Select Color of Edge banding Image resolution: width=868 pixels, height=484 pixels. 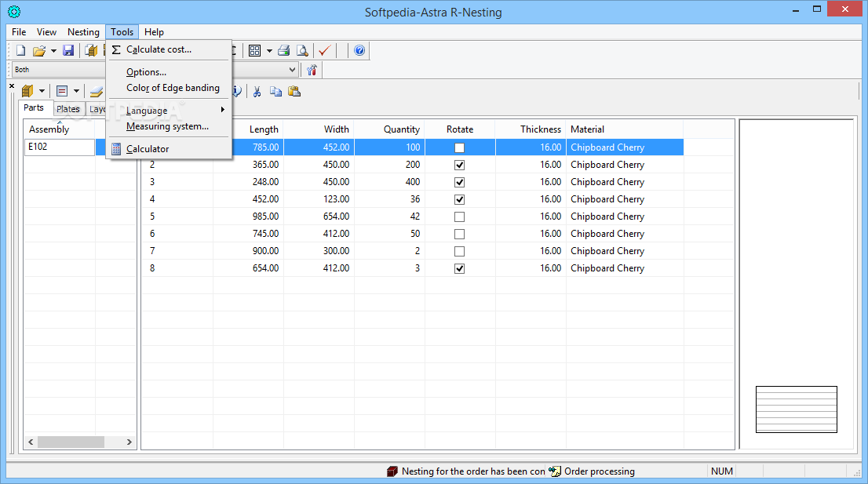169,88
